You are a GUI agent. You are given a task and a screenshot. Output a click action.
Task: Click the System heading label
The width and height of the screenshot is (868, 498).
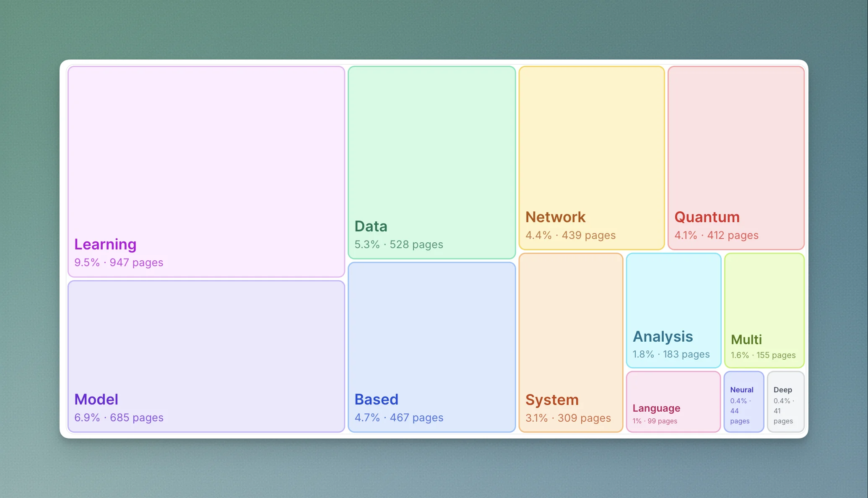click(552, 399)
